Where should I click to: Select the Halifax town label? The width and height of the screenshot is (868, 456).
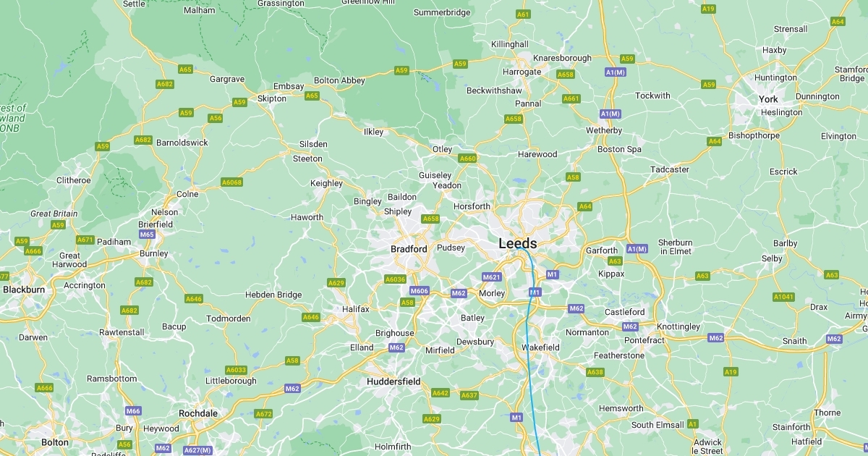pyautogui.click(x=356, y=309)
